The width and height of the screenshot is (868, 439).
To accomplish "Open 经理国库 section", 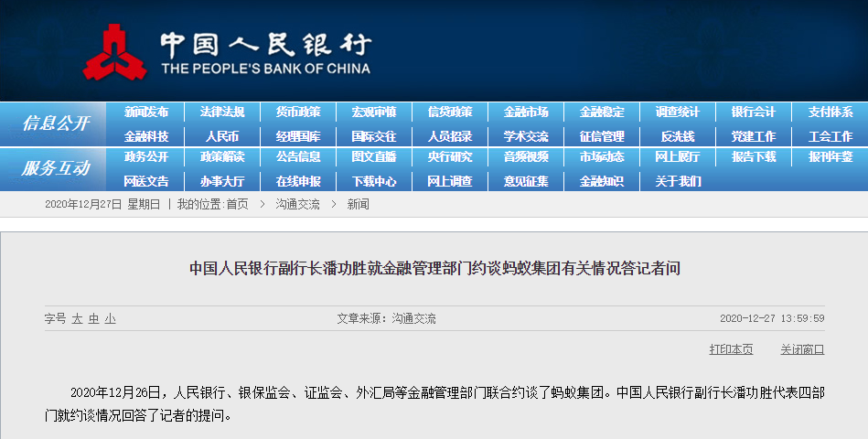I will [x=298, y=136].
